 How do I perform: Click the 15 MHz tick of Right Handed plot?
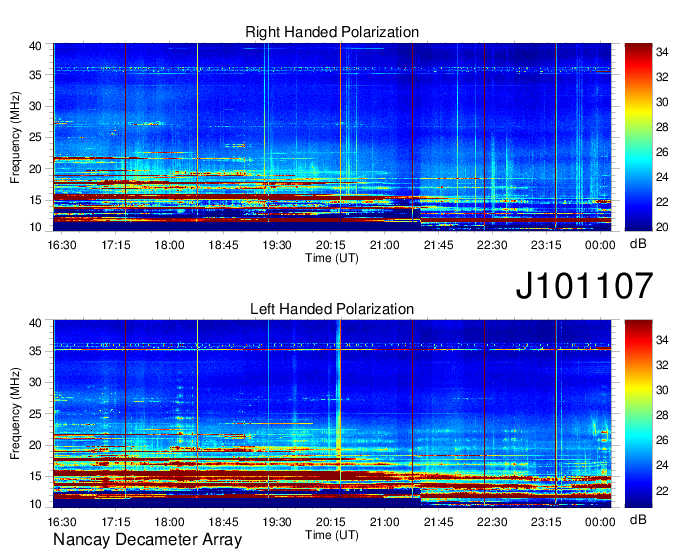pyautogui.click(x=35, y=200)
